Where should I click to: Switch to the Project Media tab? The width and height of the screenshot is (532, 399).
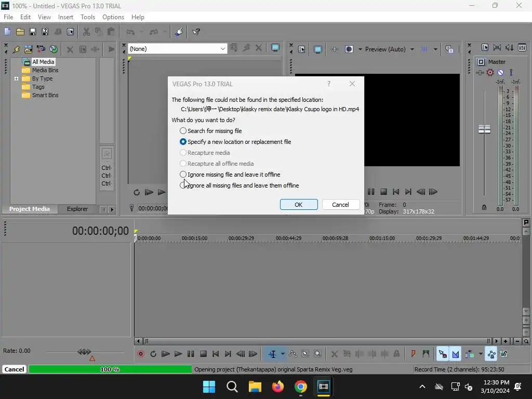(30, 209)
